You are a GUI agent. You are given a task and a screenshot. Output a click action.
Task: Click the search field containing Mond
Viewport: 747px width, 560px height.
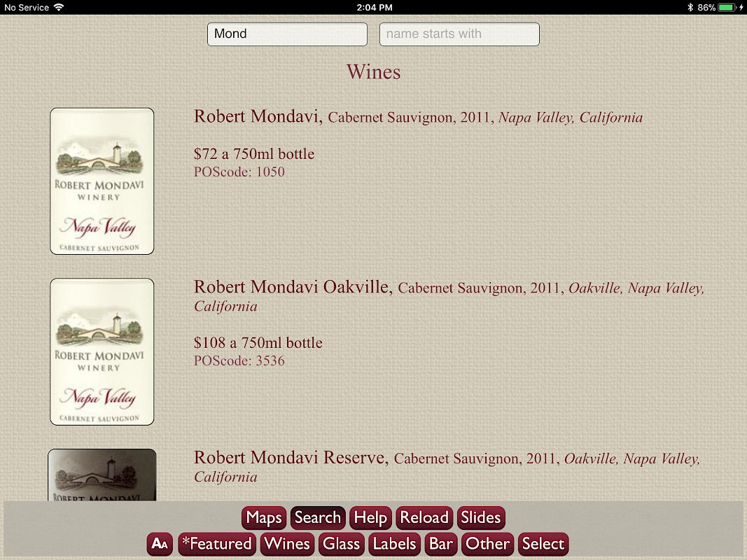click(x=287, y=34)
